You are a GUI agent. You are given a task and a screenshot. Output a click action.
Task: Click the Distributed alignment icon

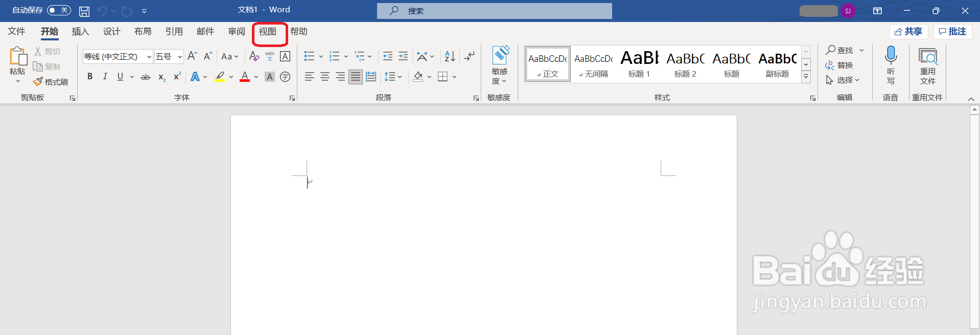pyautogui.click(x=371, y=77)
